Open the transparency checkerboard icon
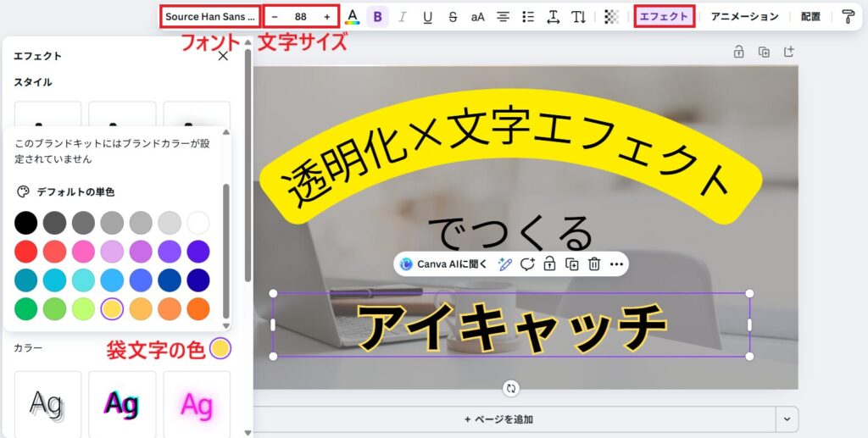The image size is (868, 438). pos(611,16)
